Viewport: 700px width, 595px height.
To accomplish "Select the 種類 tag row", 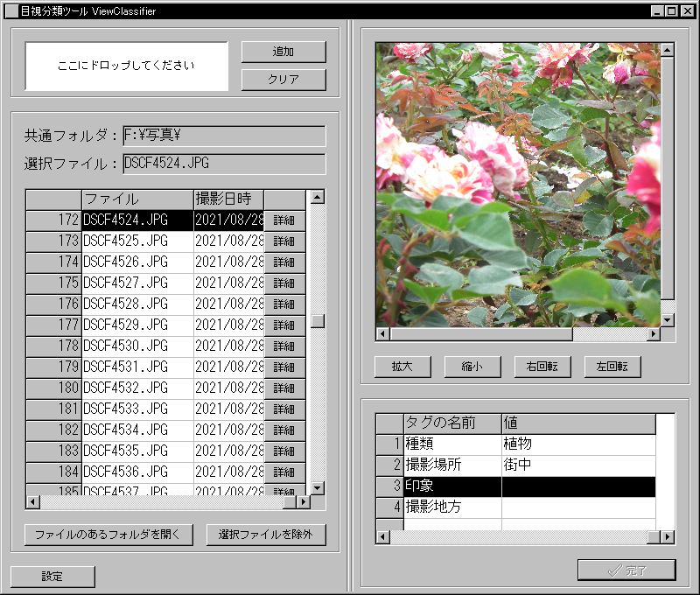I will (451, 444).
